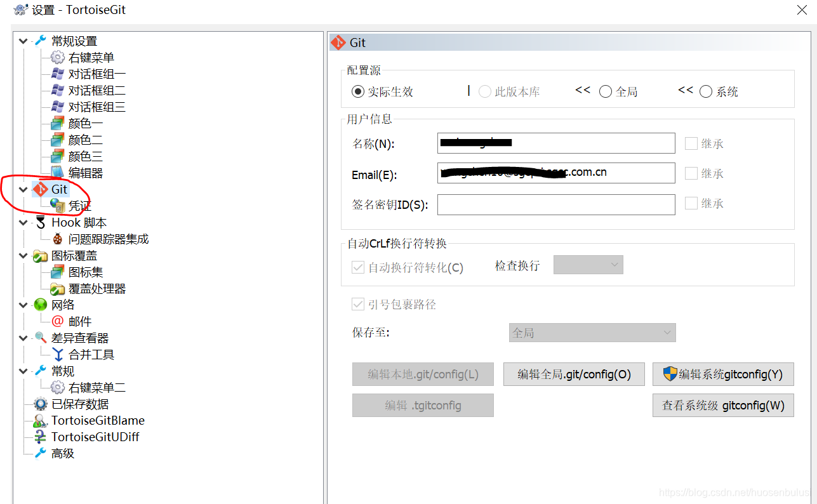The image size is (817, 504).
Task: Collapse the Git tree node
Action: tap(23, 189)
